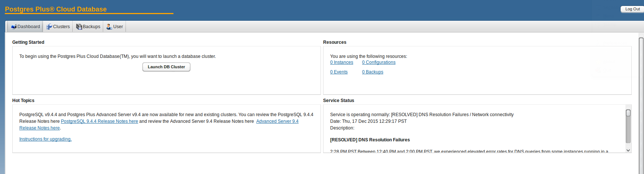The image size is (644, 174).
Task: Click 'To begin using the Postgres Plus' text
Action: point(117,56)
